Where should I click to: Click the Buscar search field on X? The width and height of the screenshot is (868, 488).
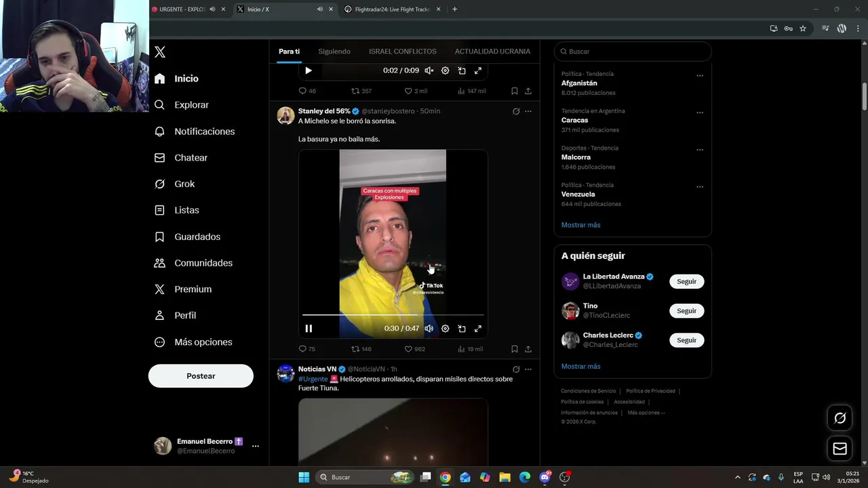tap(633, 52)
